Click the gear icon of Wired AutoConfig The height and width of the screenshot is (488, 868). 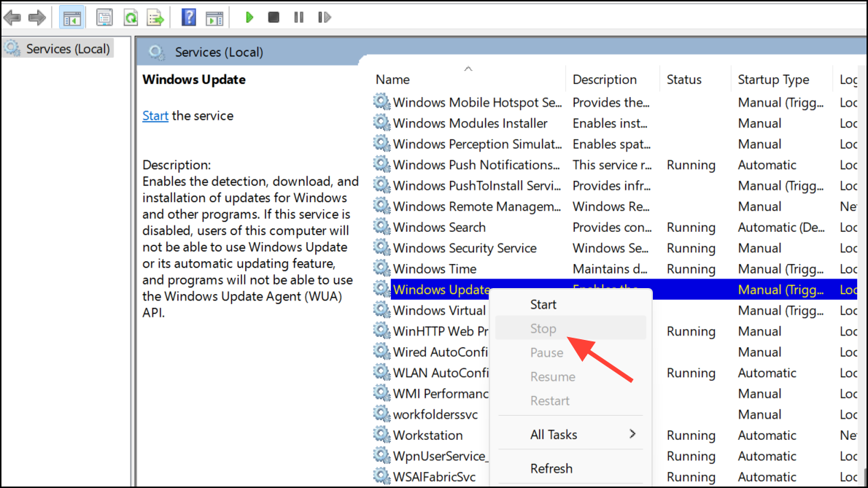tap(381, 352)
